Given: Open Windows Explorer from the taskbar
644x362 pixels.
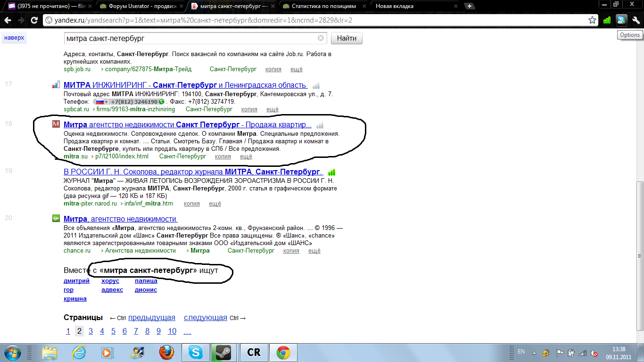Looking at the screenshot, I should 50,352.
